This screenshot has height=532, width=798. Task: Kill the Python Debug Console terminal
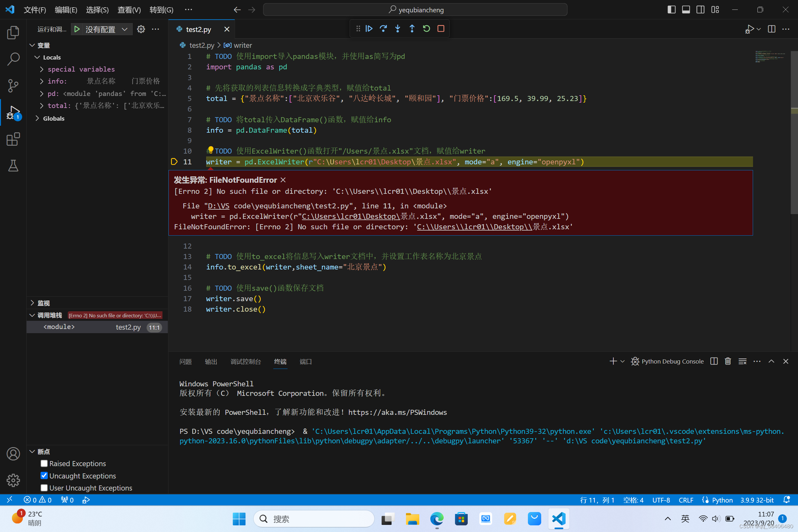pyautogui.click(x=727, y=361)
